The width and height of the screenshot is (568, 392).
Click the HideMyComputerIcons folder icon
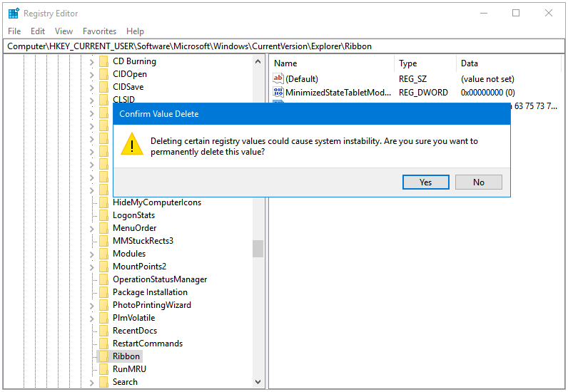tap(103, 202)
